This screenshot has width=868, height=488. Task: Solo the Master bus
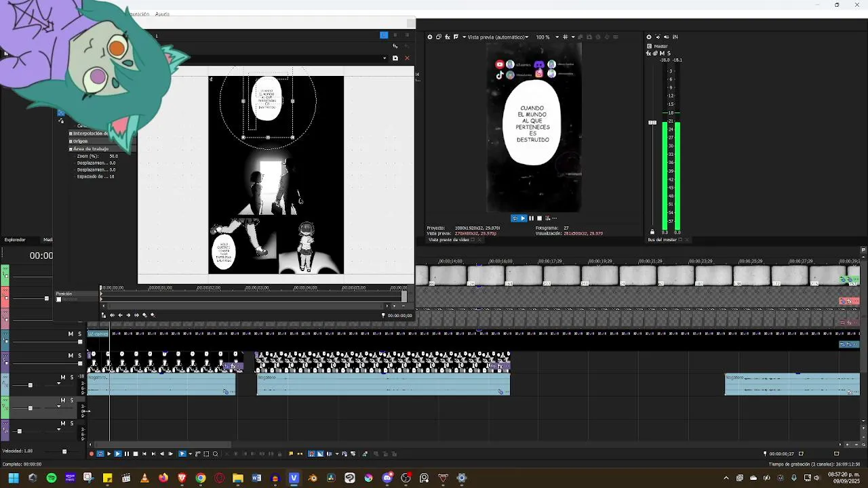tap(669, 53)
